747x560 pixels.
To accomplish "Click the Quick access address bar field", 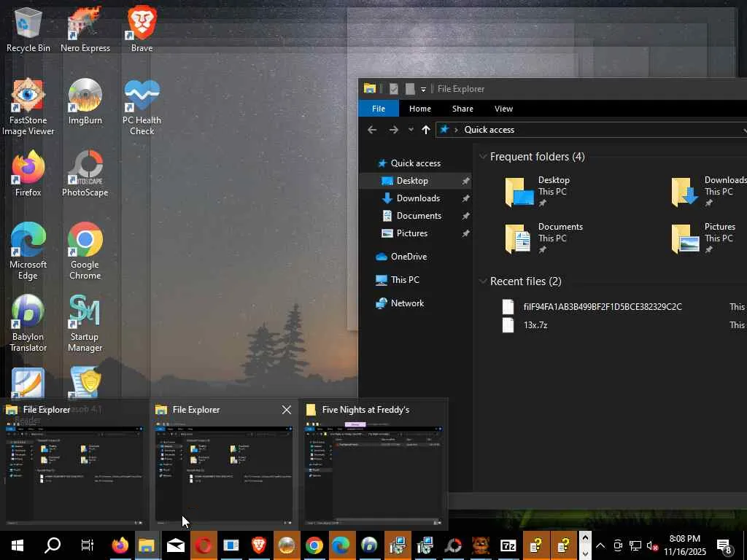I will click(591, 130).
